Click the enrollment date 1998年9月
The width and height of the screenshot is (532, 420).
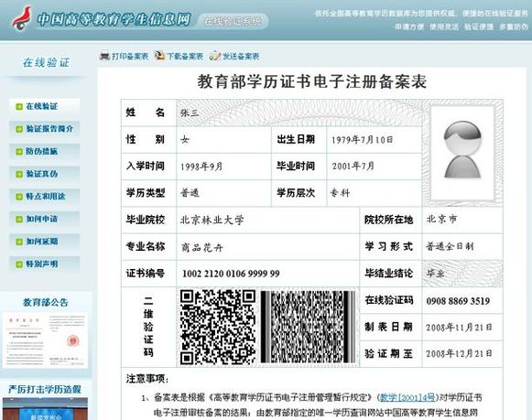click(x=201, y=167)
